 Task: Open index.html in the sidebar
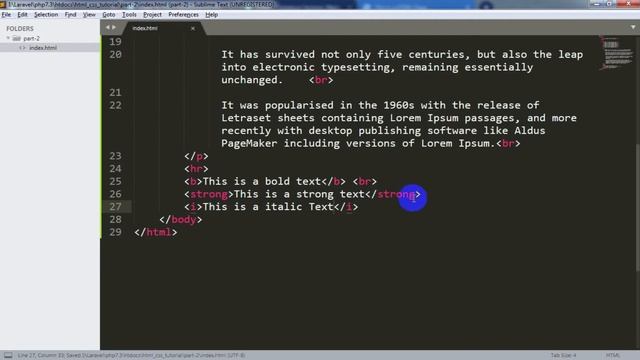[x=43, y=48]
